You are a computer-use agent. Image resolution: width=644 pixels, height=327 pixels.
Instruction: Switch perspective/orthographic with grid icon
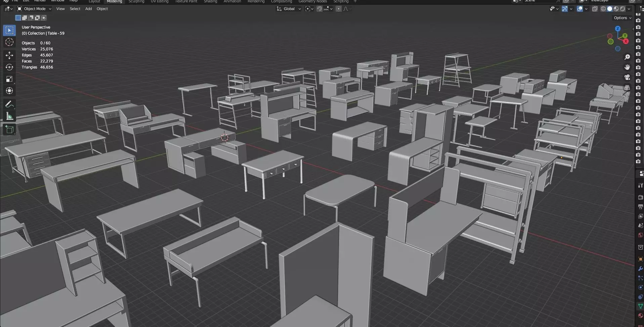(627, 88)
